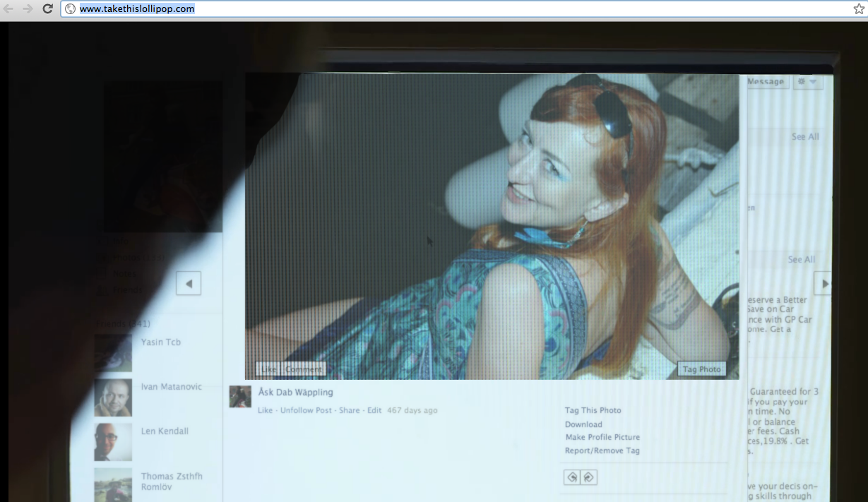Choose Make Profile Picture
The image size is (868, 502).
[x=602, y=438]
